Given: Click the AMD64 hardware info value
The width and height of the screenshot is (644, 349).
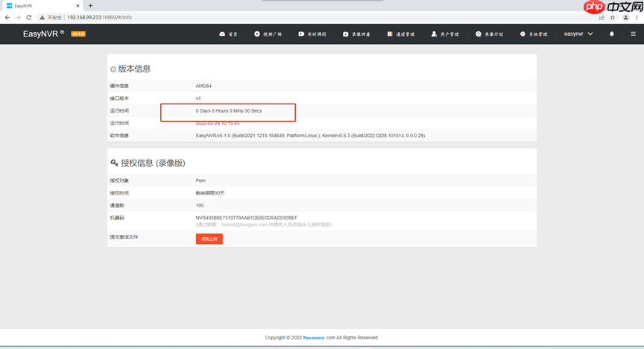Looking at the screenshot, I should click(x=203, y=86).
